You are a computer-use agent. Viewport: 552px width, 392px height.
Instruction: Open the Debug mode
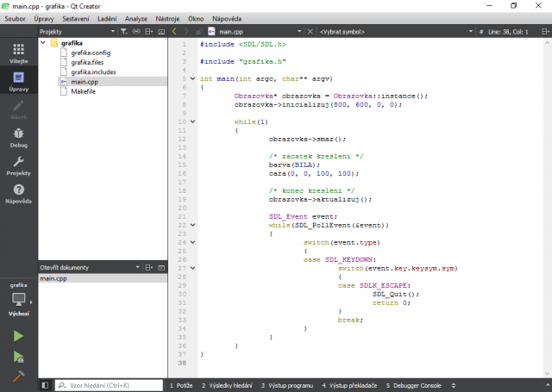coord(18,138)
